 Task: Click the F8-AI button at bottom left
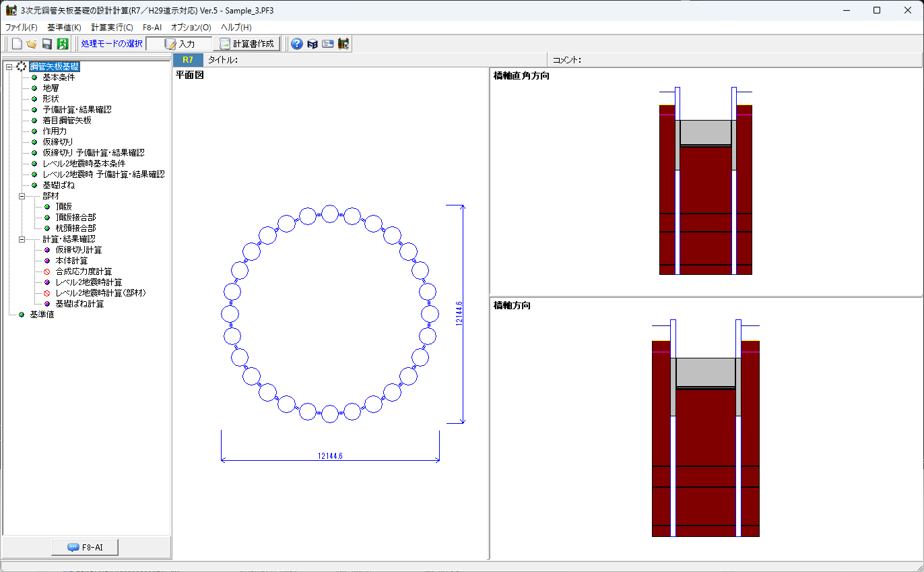(85, 547)
